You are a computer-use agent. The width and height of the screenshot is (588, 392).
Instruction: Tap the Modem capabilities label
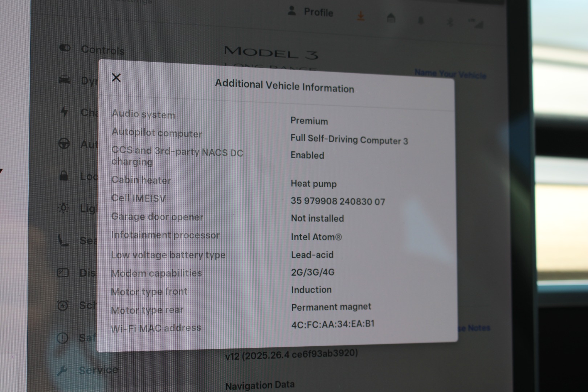point(156,273)
